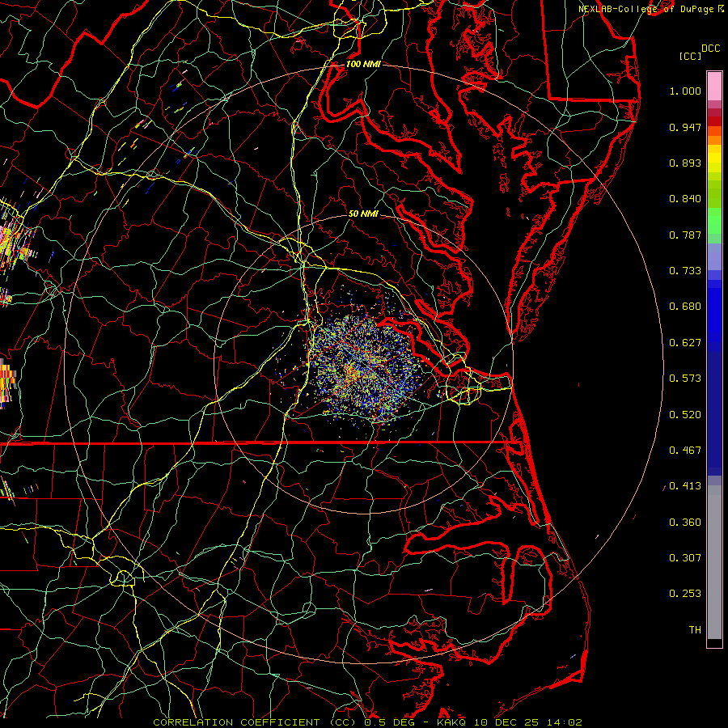
Task: Click the 0.360 color scale label
Action: point(685,523)
